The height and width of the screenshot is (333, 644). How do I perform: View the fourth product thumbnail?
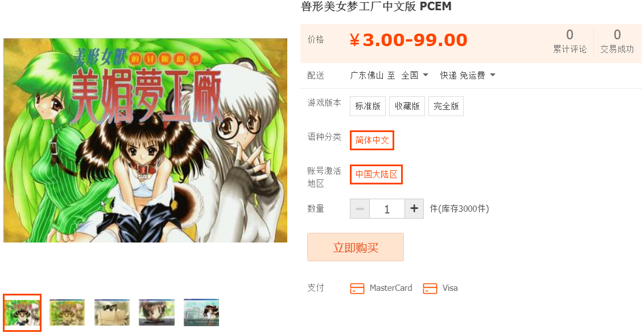(156, 313)
